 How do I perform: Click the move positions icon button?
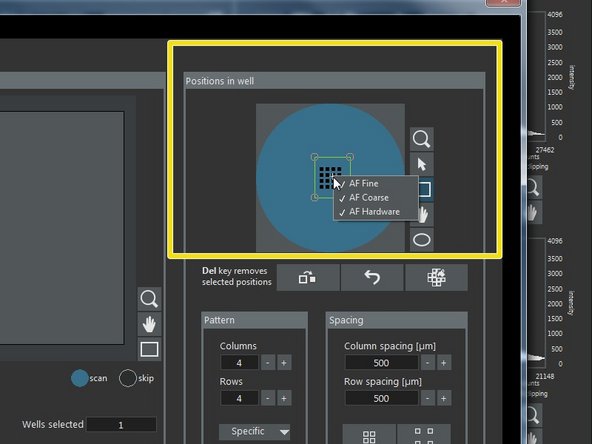tap(308, 278)
